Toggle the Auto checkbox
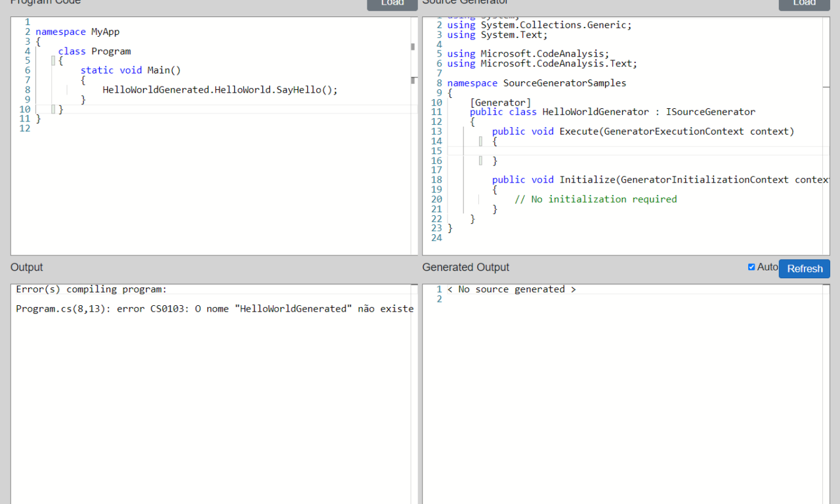Screen dimensions: 840x504 coord(751,267)
